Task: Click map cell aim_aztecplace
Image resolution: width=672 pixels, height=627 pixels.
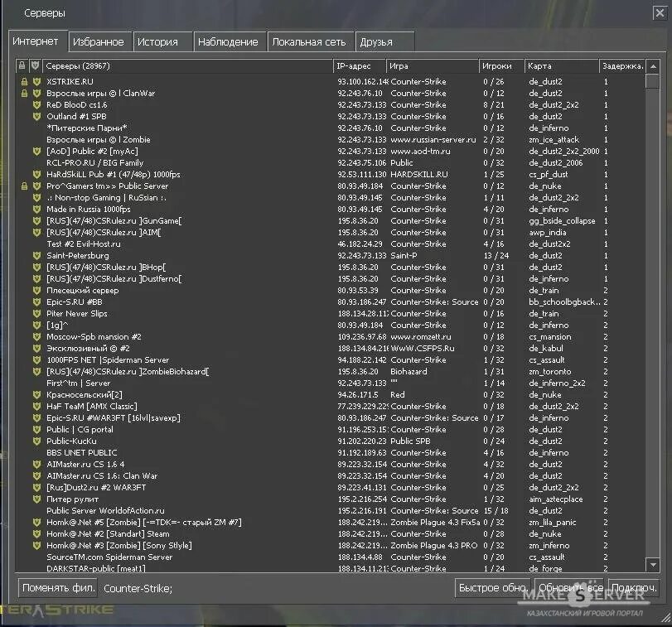Action: [x=555, y=499]
